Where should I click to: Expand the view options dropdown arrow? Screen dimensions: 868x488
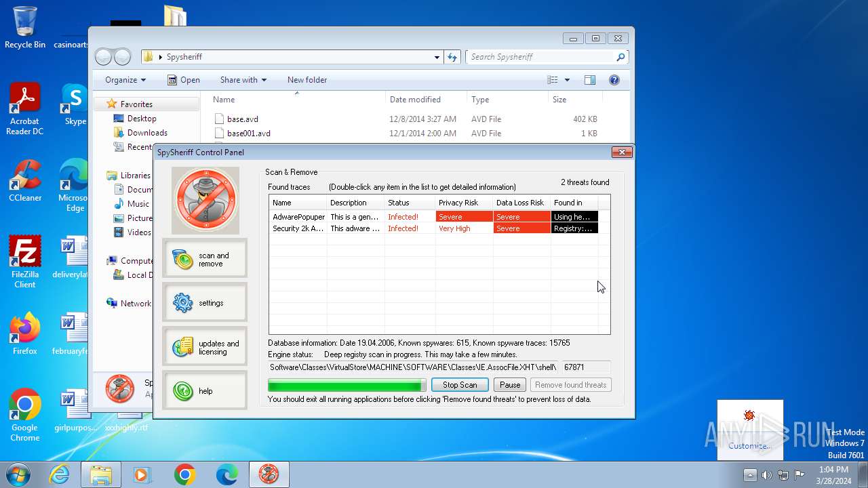click(568, 80)
